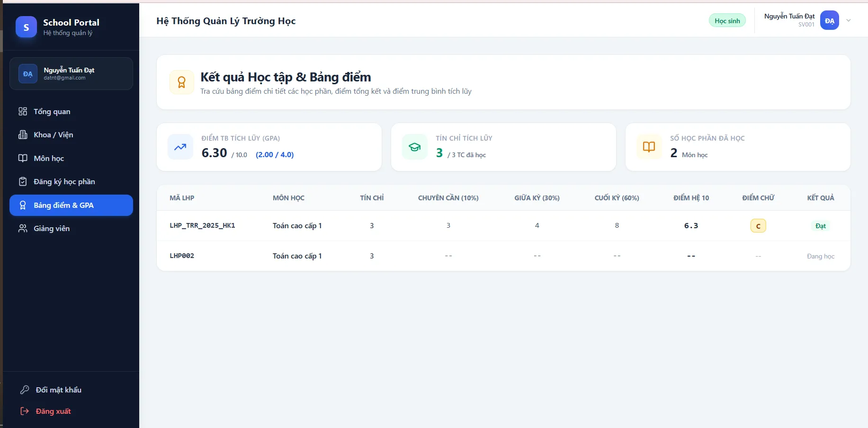Open the Bảng điểm & GPA menu item
Screen dimensions: 868x428
pyautogui.click(x=71, y=205)
